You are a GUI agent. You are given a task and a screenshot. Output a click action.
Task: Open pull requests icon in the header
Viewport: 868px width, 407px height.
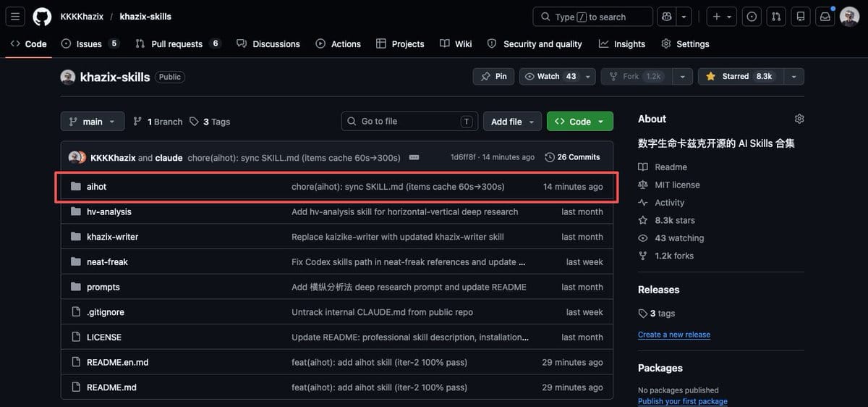[x=775, y=17]
